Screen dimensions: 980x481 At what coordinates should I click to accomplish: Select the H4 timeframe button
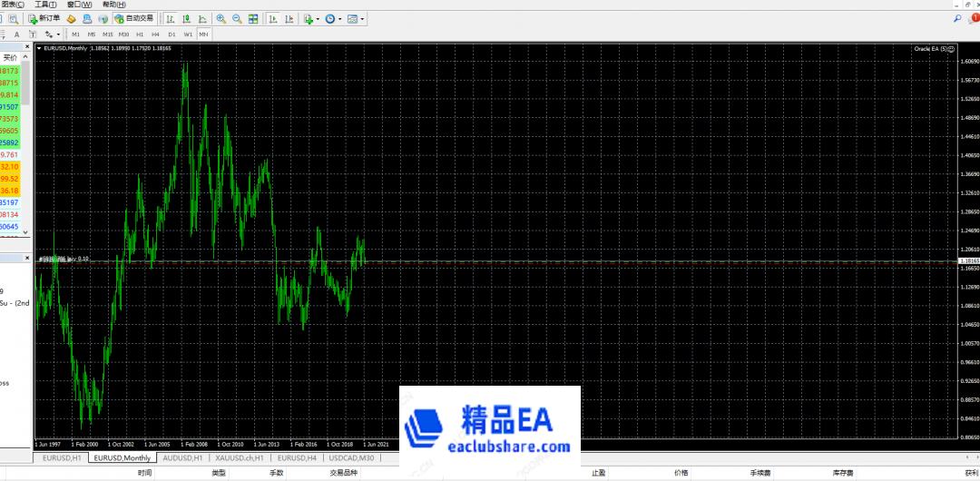(x=155, y=34)
